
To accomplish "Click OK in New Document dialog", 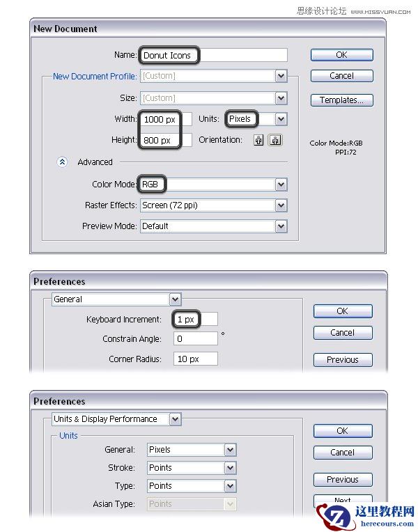I will 341,55.
